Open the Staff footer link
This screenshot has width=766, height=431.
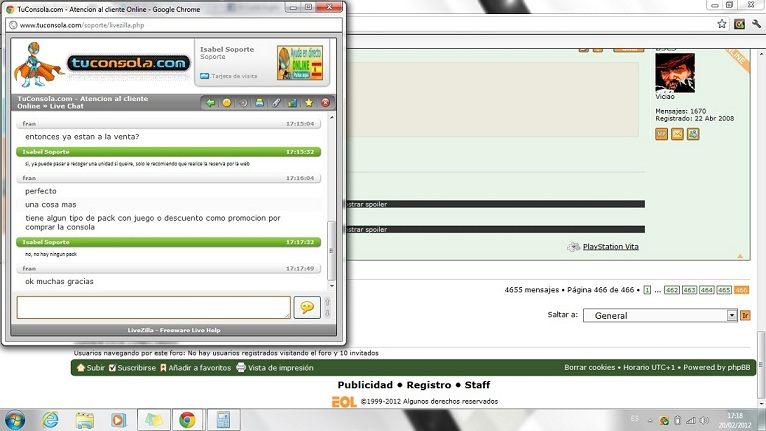point(477,385)
